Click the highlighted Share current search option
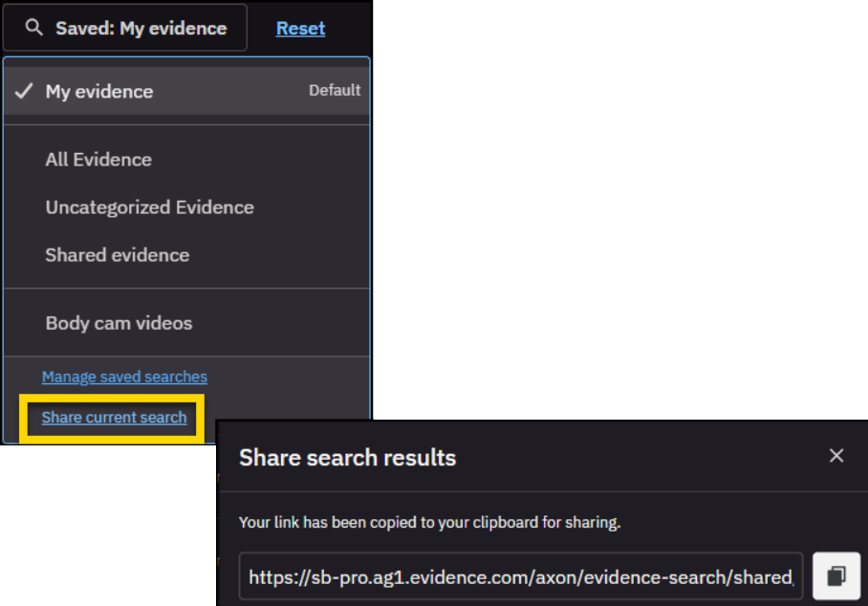 [x=113, y=418]
